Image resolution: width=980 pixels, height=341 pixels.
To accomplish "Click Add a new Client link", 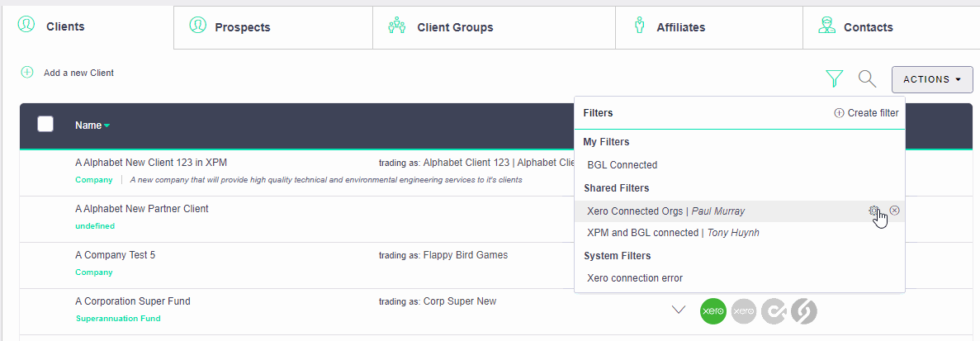I will [x=78, y=73].
